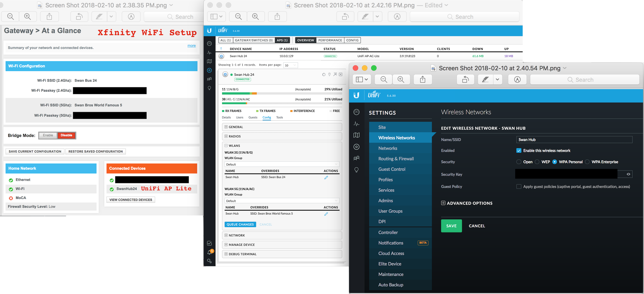Viewport: 644px width, 294px height.
Task: Edit the Swan Bros World Famous 5 override
Action: [326, 214]
